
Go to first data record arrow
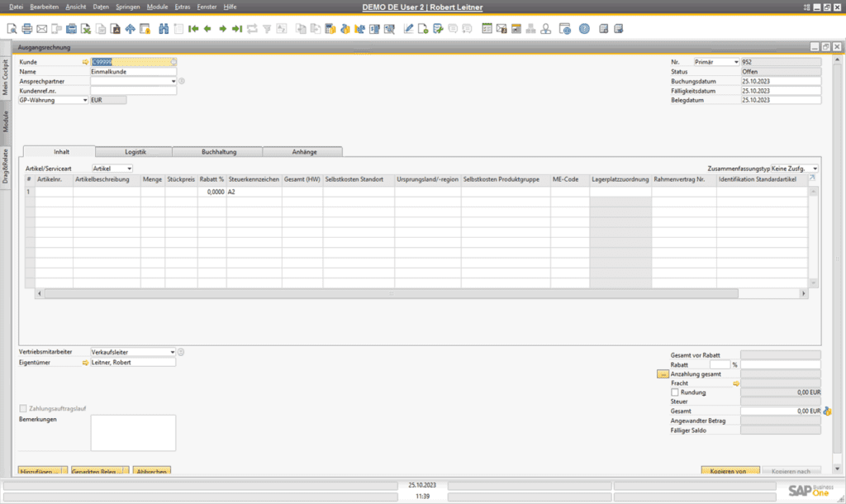tap(193, 29)
